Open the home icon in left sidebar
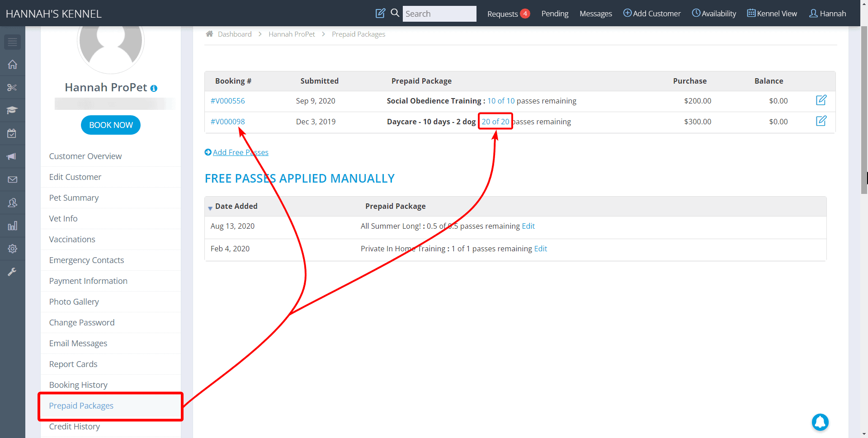The height and width of the screenshot is (438, 868). (12, 65)
